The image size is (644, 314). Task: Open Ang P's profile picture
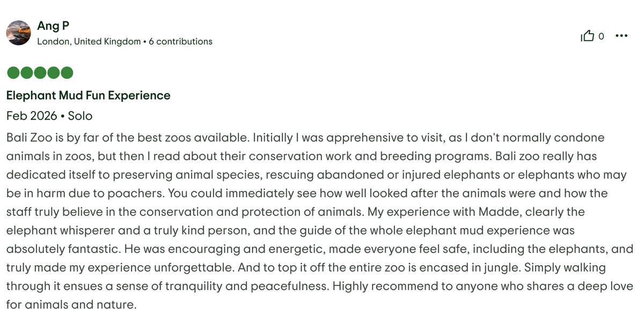click(x=18, y=33)
